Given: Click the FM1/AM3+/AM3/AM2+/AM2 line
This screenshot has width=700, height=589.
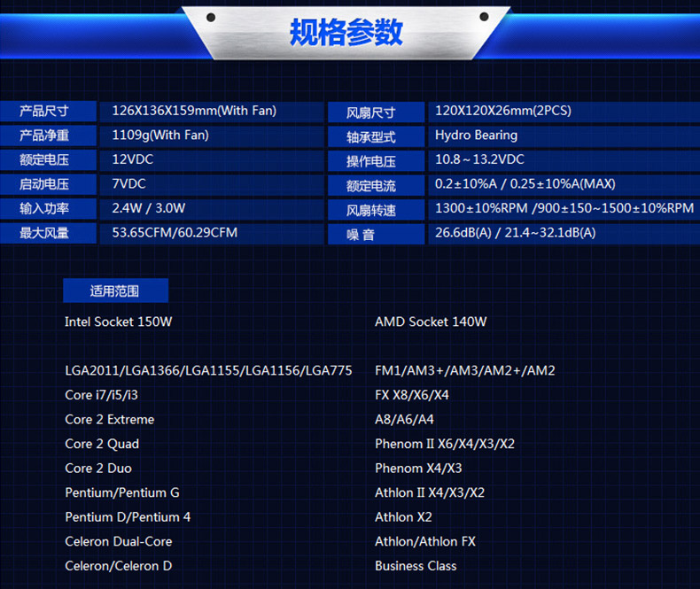Looking at the screenshot, I should point(465,370).
